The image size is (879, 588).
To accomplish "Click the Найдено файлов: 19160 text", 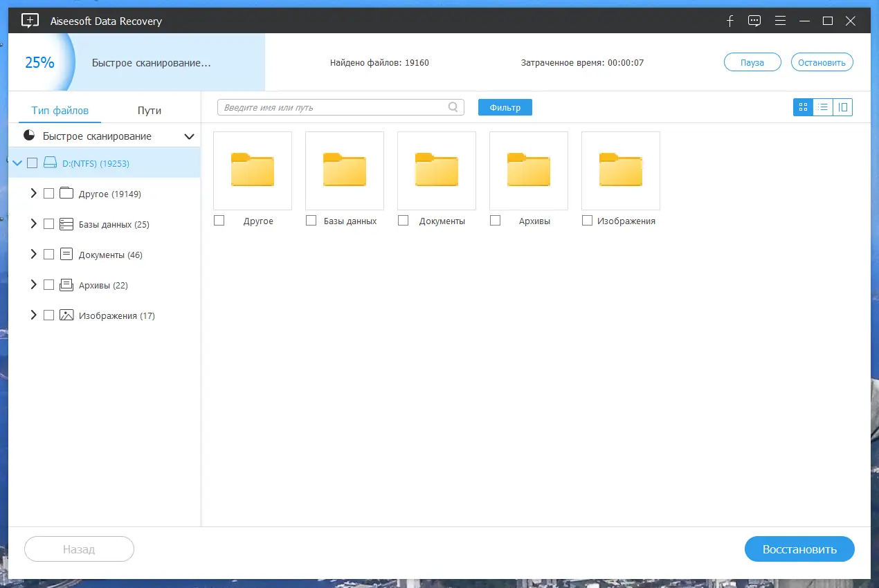I will coord(379,63).
